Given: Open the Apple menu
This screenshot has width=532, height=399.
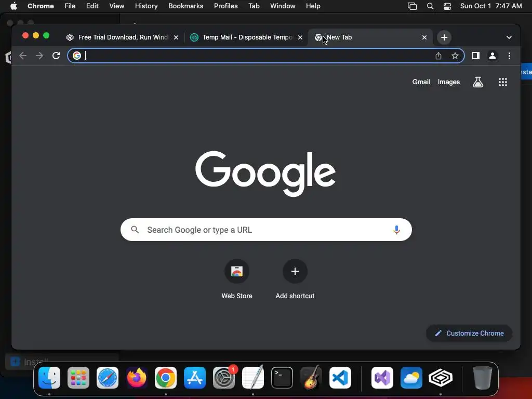Looking at the screenshot, I should 14,6.
